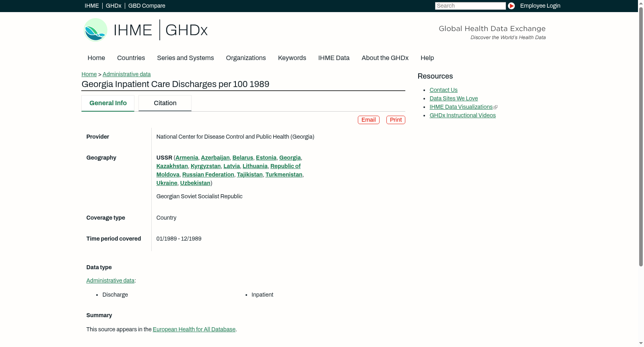Image resolution: width=644 pixels, height=347 pixels.
Task: Open the European Health for All Database link
Action: [194, 330]
